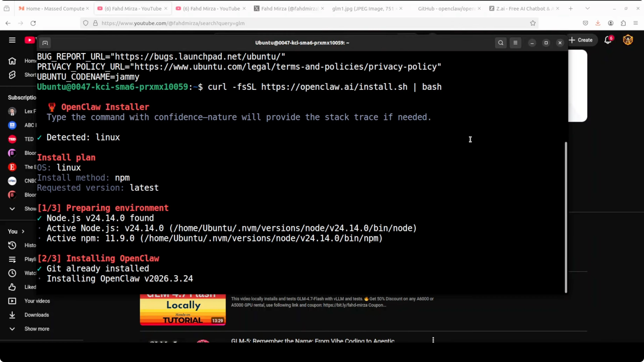This screenshot has height=362, width=644.
Task: Toggle the bookmark star in the address bar
Action: click(533, 23)
